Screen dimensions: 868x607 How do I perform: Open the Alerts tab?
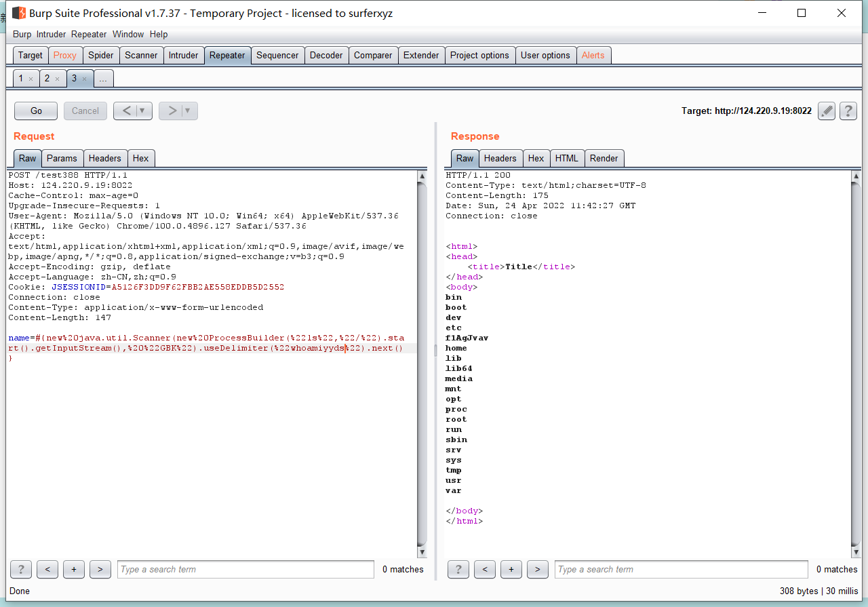coord(593,56)
